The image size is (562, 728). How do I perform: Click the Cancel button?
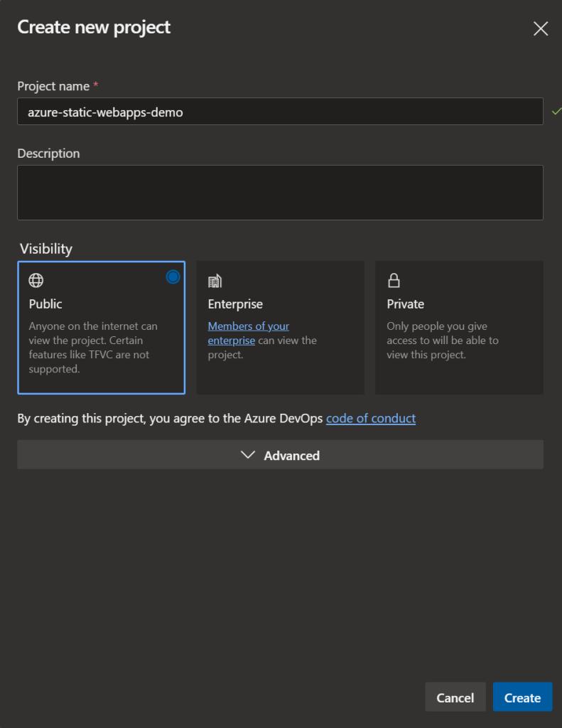455,697
